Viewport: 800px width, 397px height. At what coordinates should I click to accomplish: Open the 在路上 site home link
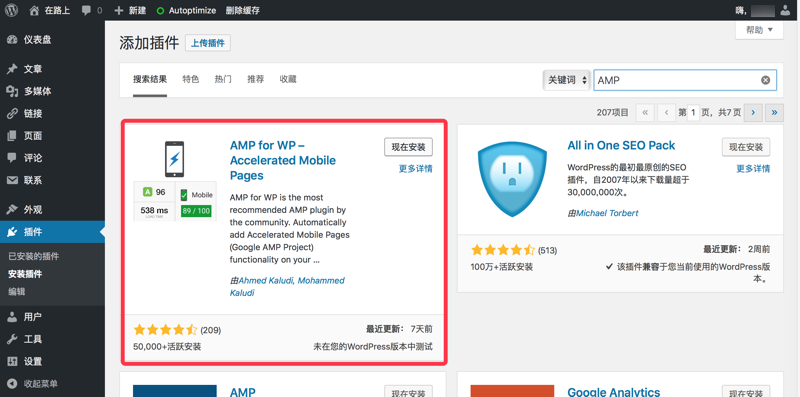coord(50,10)
